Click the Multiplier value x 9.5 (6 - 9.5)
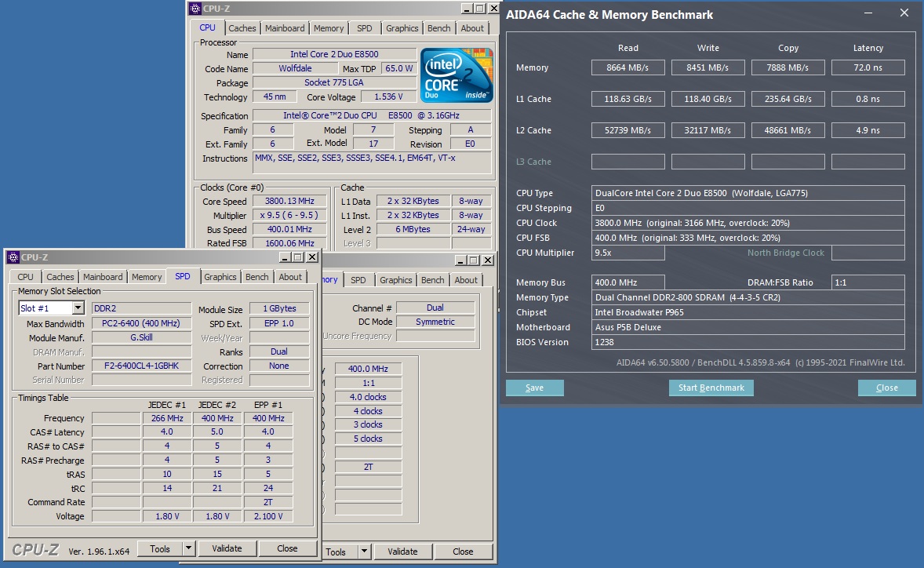 click(289, 215)
